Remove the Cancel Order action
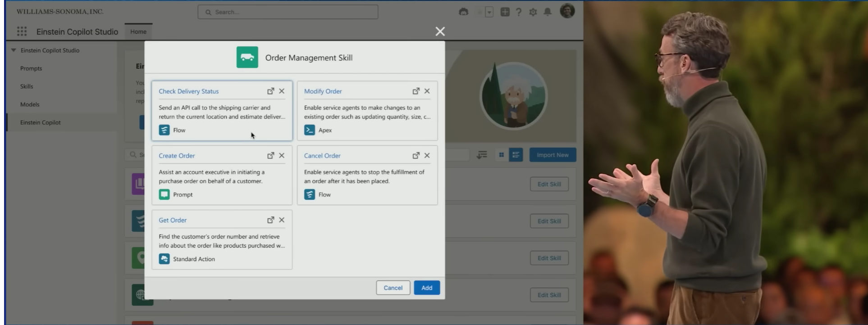 [427, 155]
